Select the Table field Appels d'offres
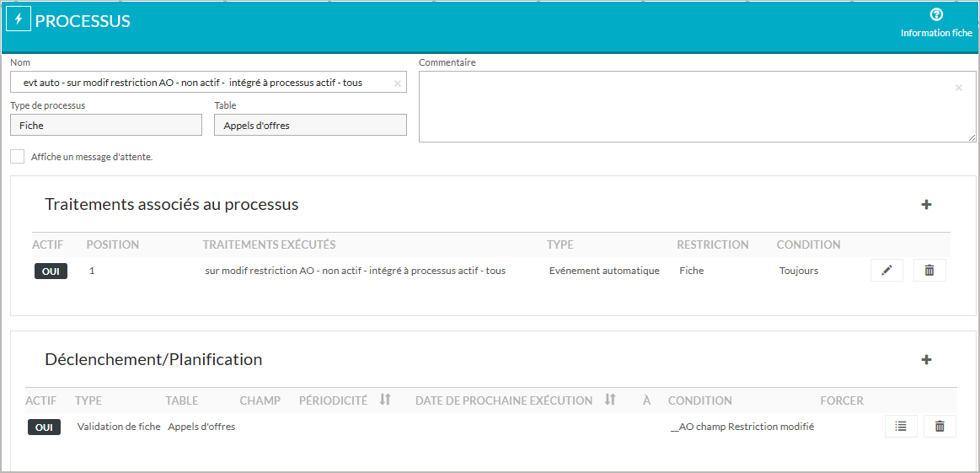This screenshot has width=980, height=473. pos(311,125)
